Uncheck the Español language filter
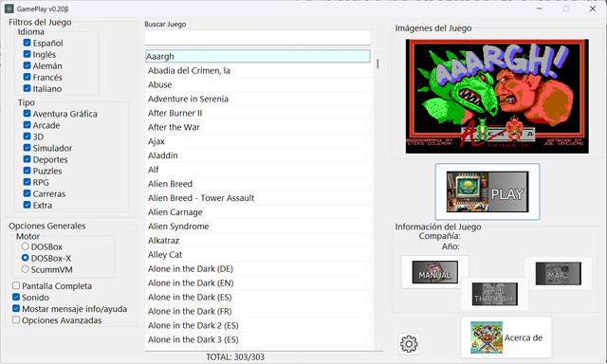 click(27, 43)
